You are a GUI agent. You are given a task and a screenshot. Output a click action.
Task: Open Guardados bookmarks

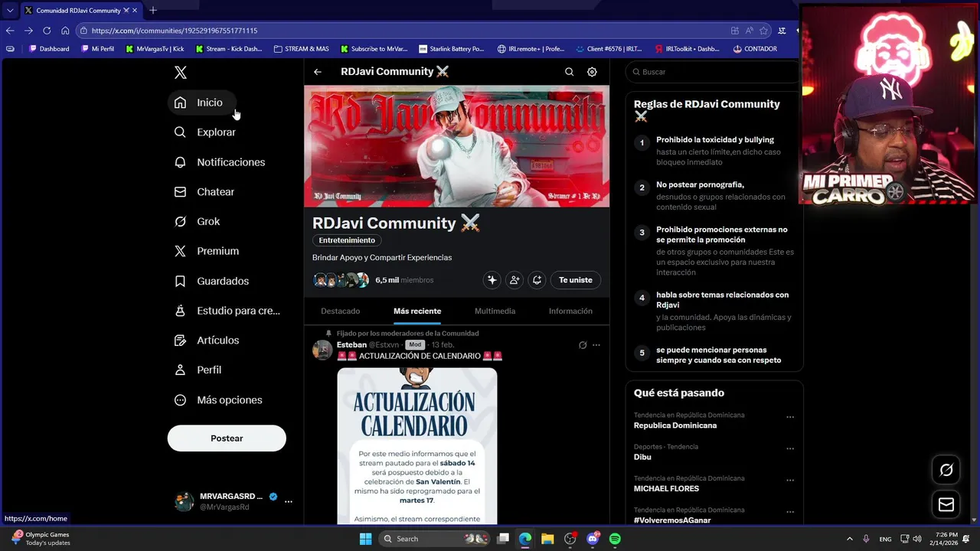click(x=212, y=281)
